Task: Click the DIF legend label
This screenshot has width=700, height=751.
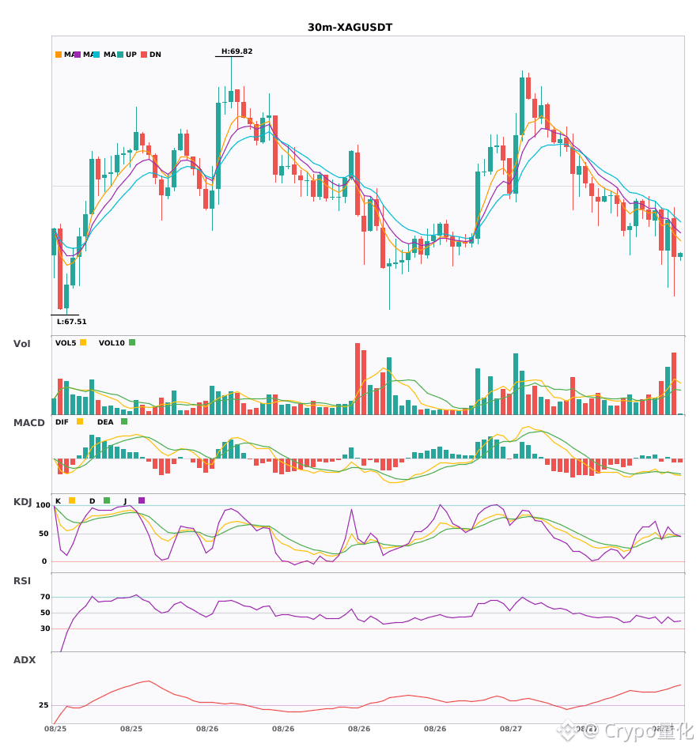Action: 62,422
